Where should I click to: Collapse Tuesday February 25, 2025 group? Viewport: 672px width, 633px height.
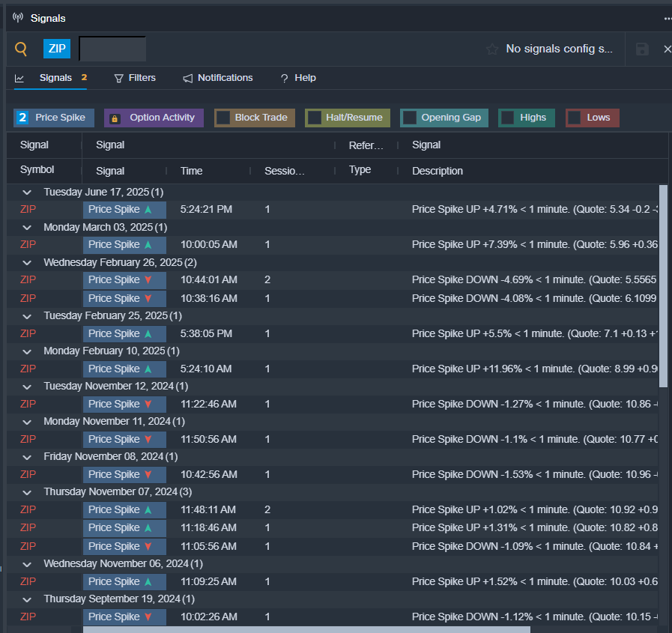(27, 316)
